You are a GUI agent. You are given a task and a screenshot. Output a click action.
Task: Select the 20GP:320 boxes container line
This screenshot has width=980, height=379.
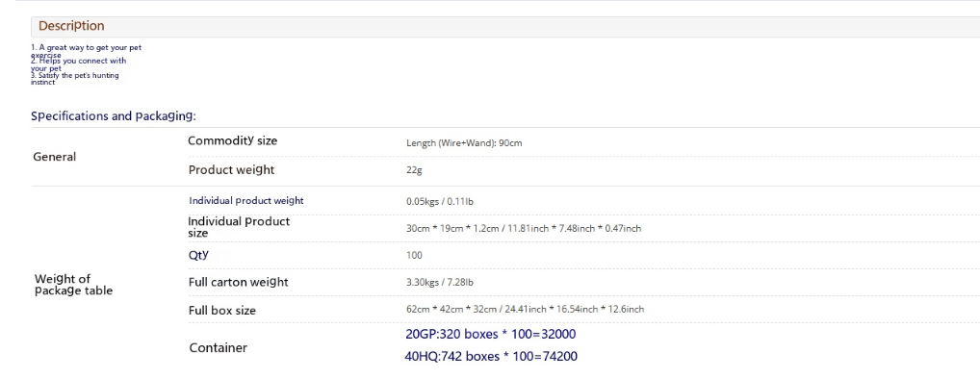(491, 334)
